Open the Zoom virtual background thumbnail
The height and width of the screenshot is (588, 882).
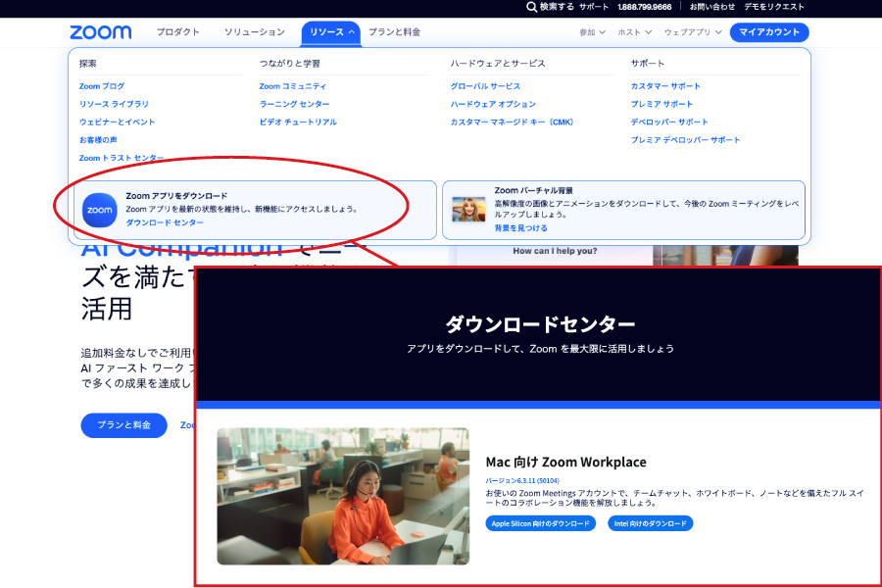(x=468, y=210)
